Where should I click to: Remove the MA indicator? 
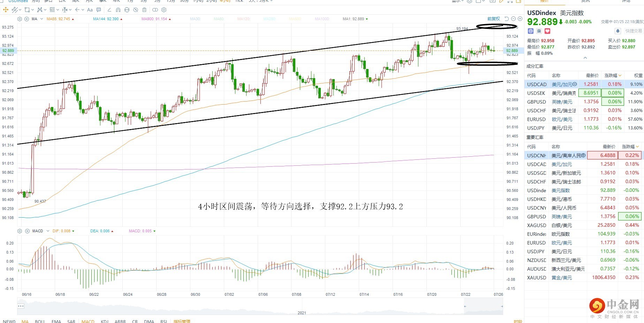click(26, 19)
